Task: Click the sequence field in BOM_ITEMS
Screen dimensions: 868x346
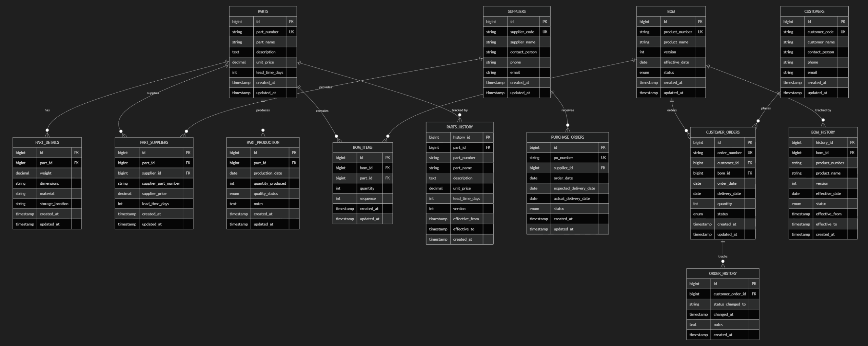Action: pos(368,199)
